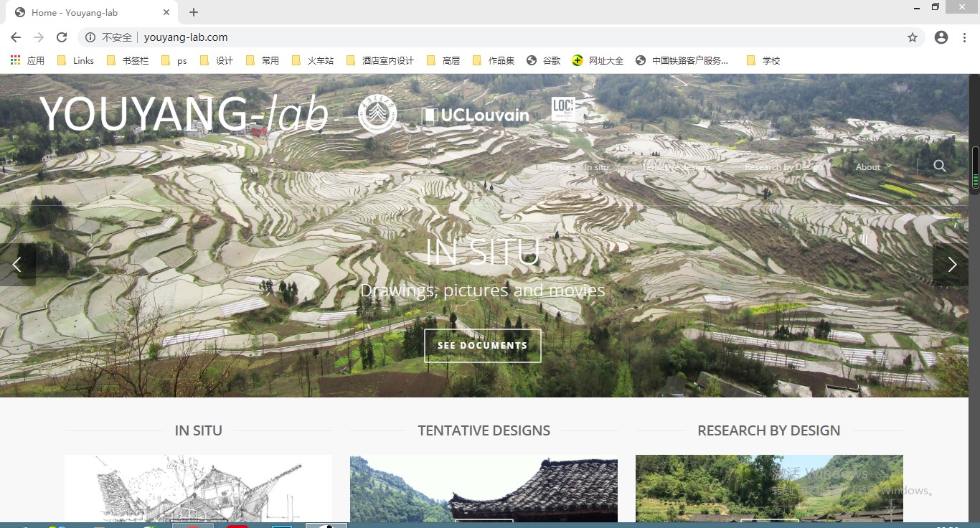Open the Chrome three-dot menu

pos(964,37)
